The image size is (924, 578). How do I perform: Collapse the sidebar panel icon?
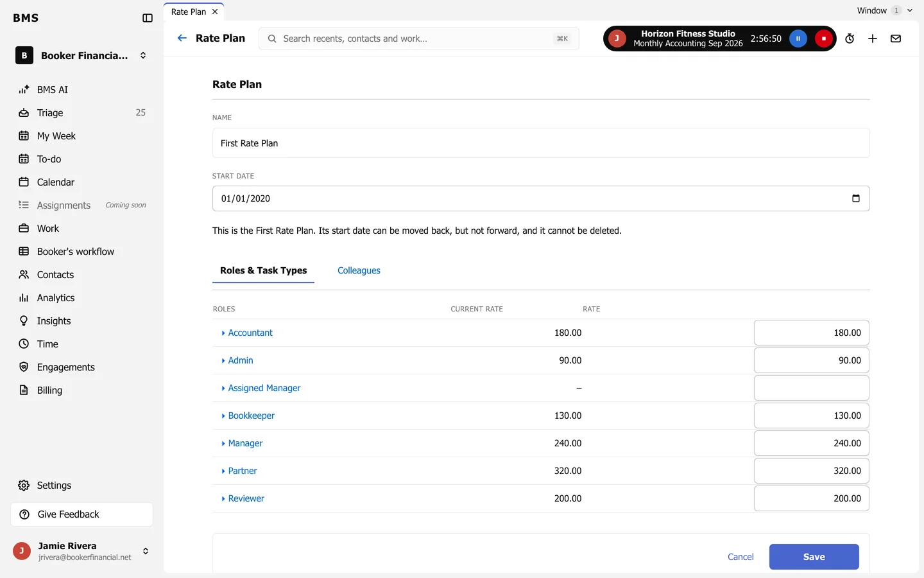(148, 18)
